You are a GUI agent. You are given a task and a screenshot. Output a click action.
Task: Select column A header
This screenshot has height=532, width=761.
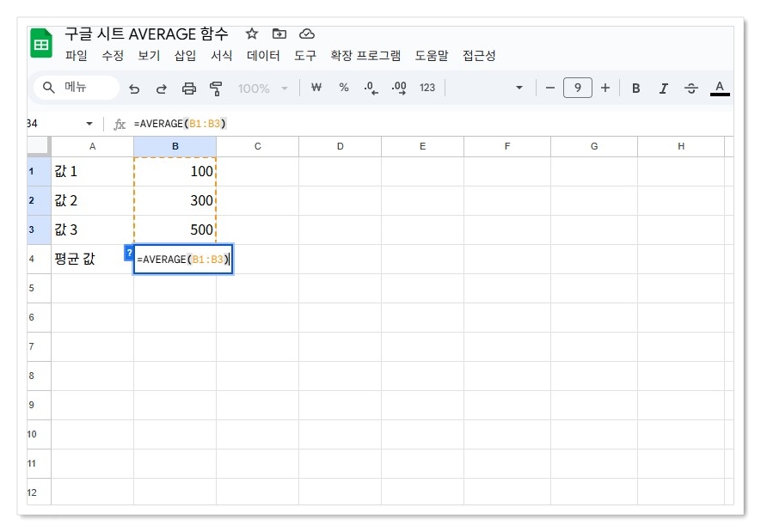tap(92, 146)
